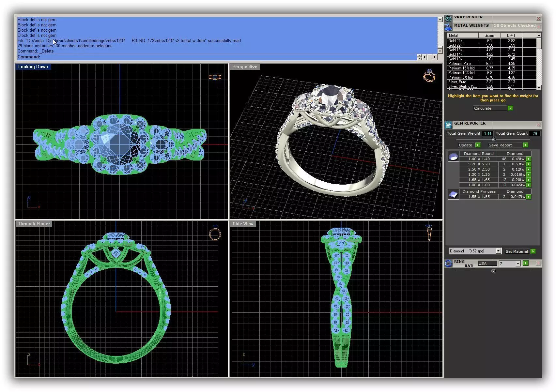The image size is (556, 392).
Task: Collapse the Gem Reporter panel with the expander handle
Action: point(493,139)
